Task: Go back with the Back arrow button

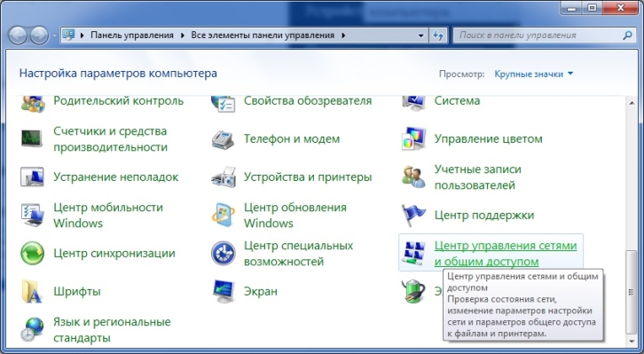Action: click(x=18, y=35)
